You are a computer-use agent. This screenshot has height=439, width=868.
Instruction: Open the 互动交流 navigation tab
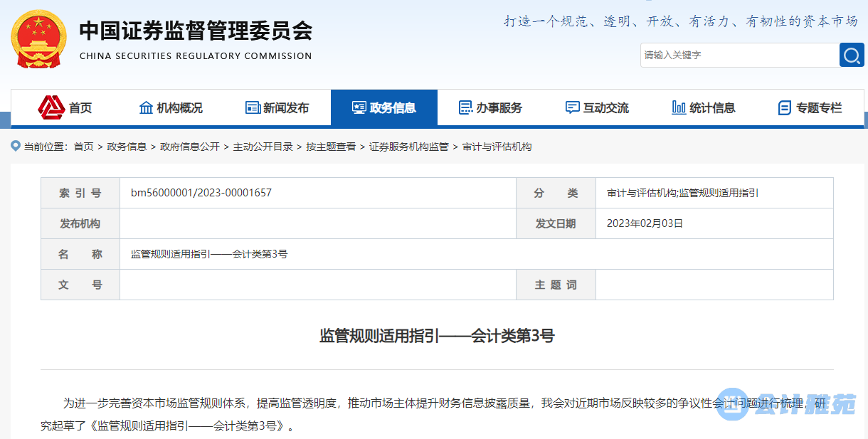point(598,107)
